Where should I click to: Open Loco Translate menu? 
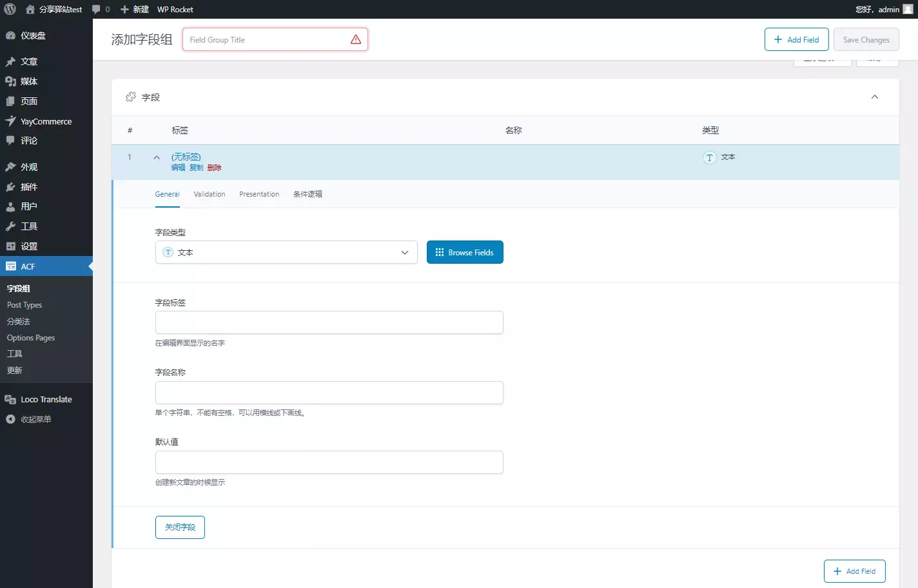point(46,400)
